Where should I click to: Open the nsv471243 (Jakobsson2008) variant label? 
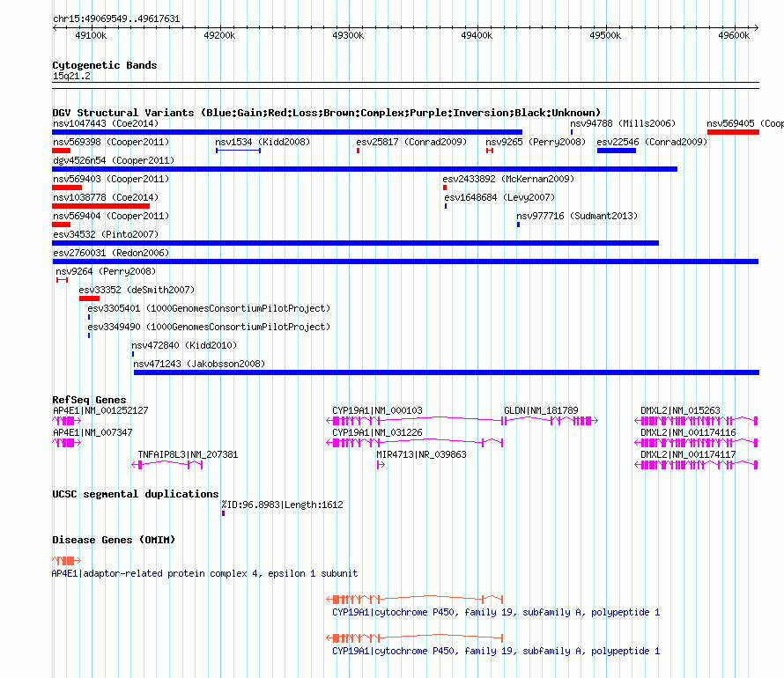[199, 364]
